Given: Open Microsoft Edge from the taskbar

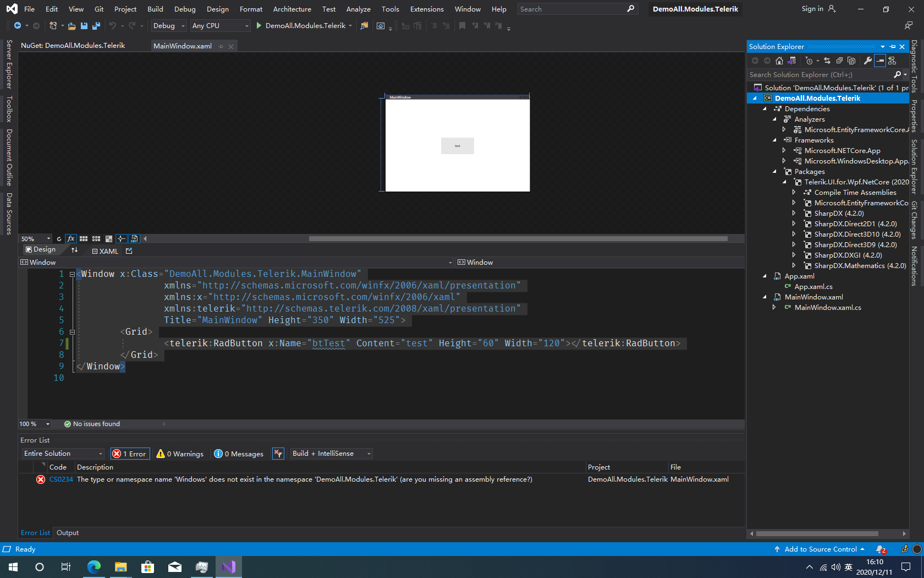Looking at the screenshot, I should (x=94, y=567).
